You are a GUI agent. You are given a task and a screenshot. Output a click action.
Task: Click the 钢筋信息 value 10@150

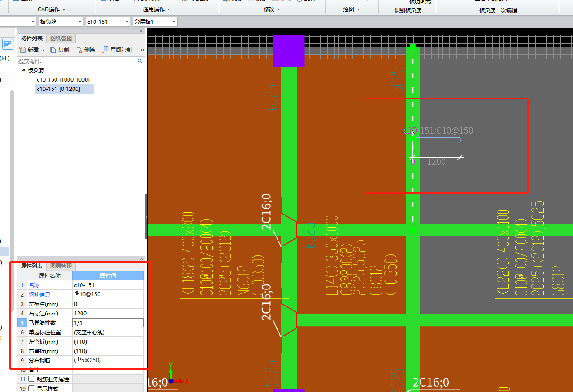pos(108,294)
